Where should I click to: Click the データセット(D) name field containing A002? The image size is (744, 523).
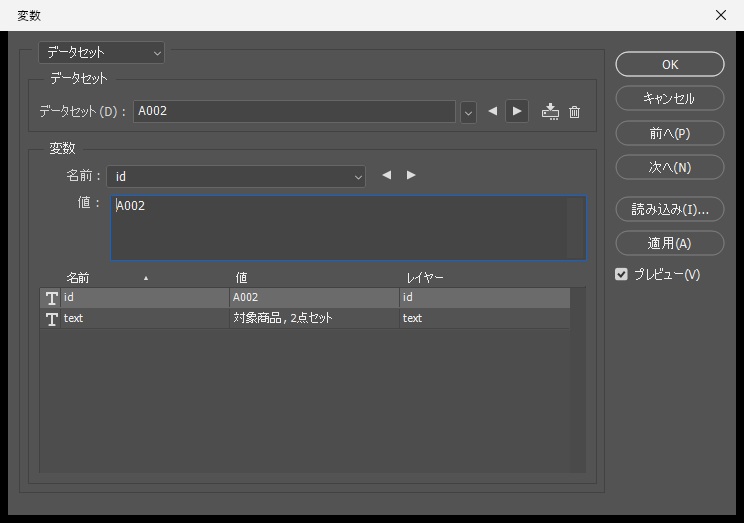(x=294, y=111)
